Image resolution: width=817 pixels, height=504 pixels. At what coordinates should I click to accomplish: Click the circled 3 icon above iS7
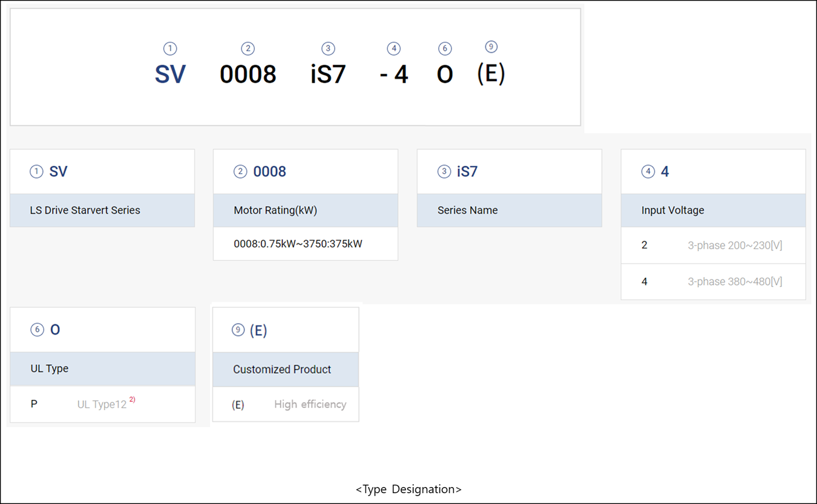click(x=328, y=48)
